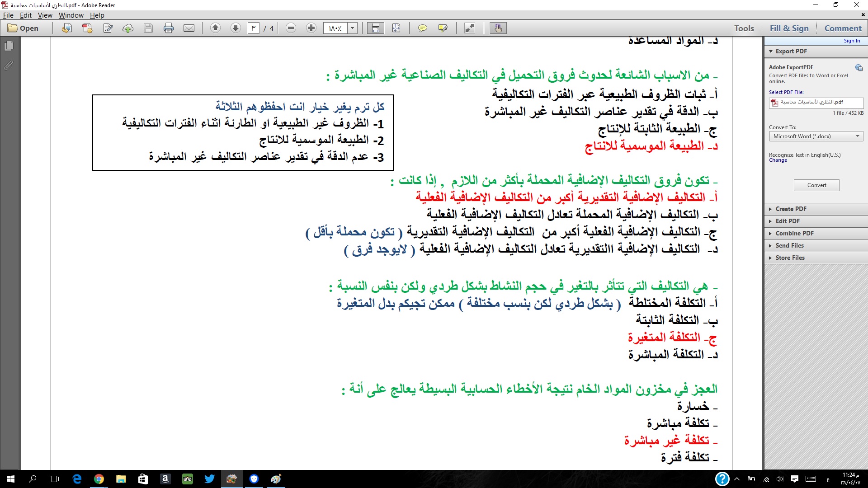Viewport: 868px width, 488px height.
Task: Click the taskbar clock showing 11:24
Action: [851, 479]
